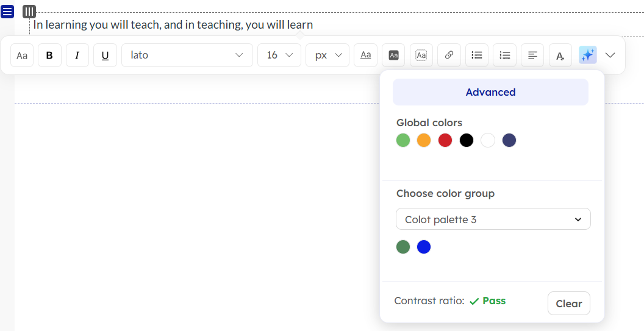644x331 pixels.
Task: Open the font size 16 dropdown
Action: pos(279,55)
